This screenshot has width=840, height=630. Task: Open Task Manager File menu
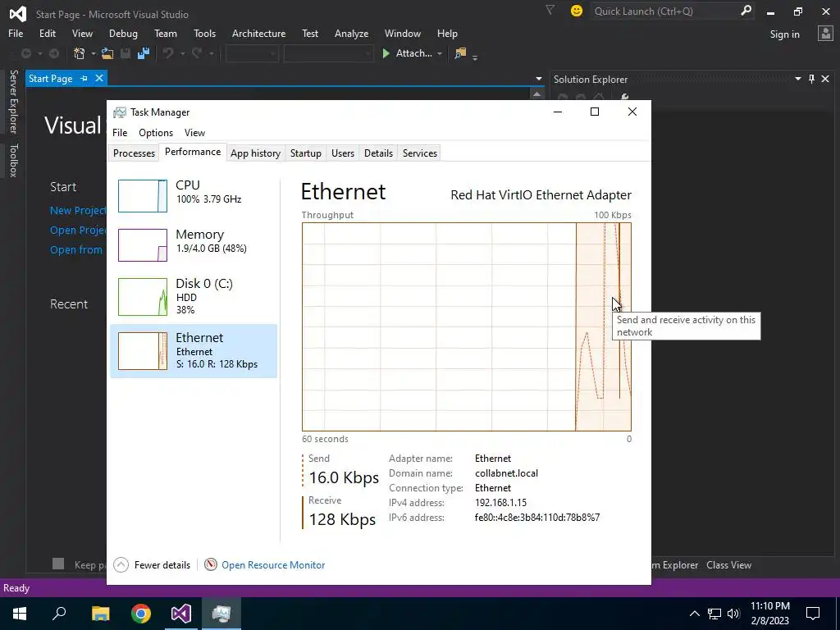point(120,132)
